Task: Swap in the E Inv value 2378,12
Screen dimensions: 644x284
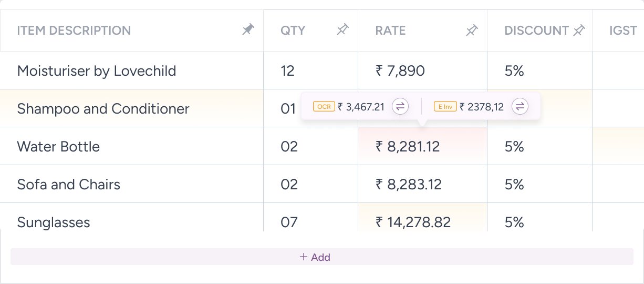Action: pos(520,107)
